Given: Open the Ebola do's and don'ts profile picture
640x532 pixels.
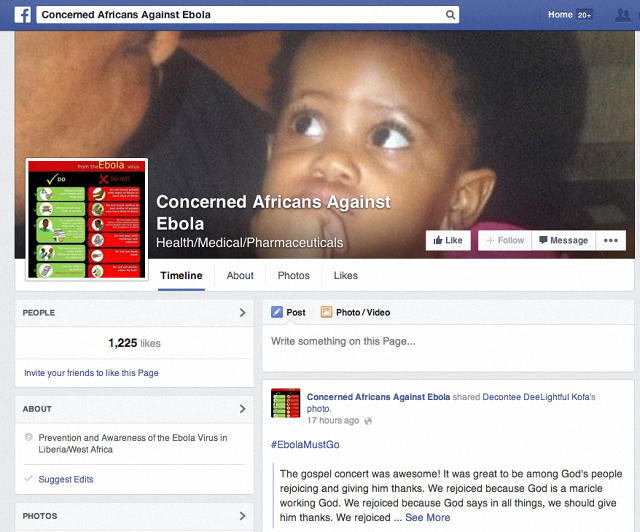Looking at the screenshot, I should point(87,219).
